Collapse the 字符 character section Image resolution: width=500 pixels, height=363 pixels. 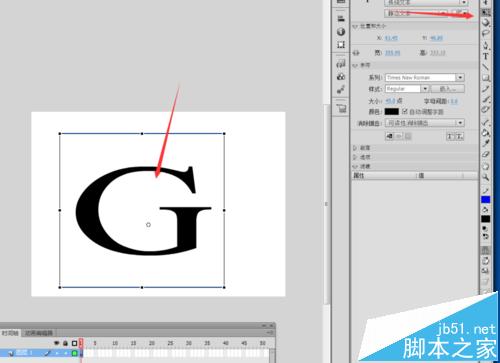click(x=355, y=65)
